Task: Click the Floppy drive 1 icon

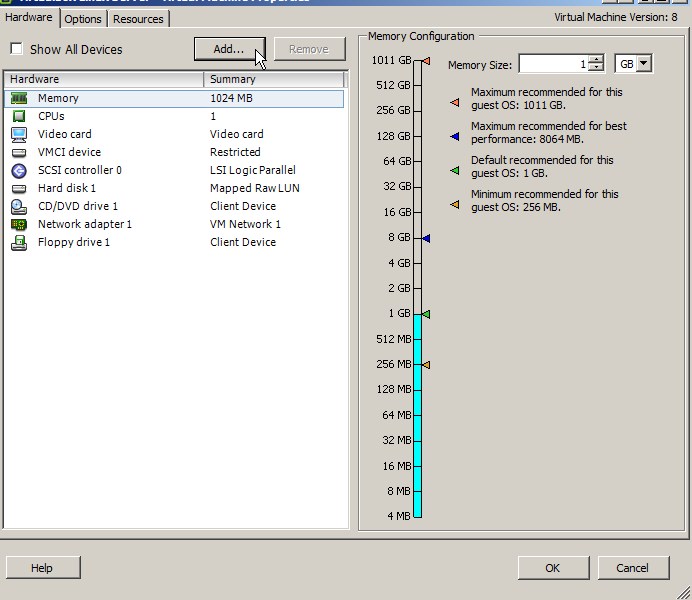Action: [19, 243]
